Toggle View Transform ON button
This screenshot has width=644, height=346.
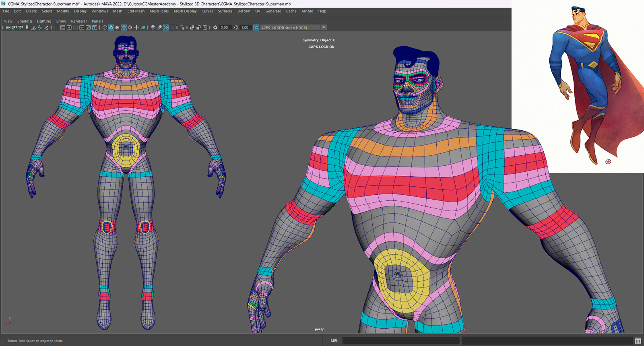pos(256,27)
